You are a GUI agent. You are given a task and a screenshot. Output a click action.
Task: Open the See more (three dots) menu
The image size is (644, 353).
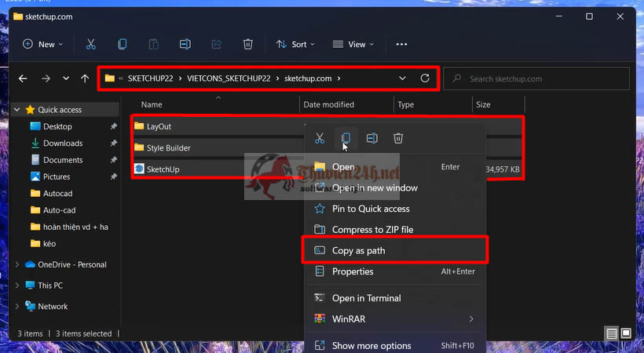tap(401, 45)
